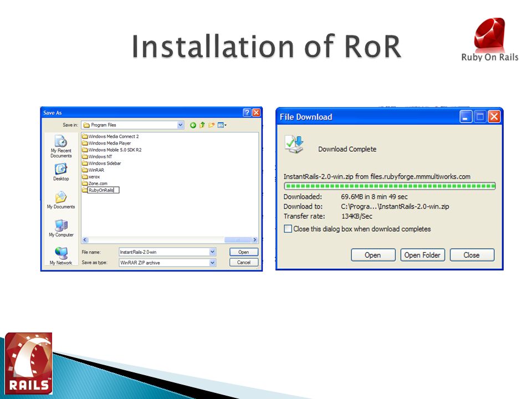532x399 pixels.
Task: Click the Back arrow in Save As toolbar
Action: (193, 125)
